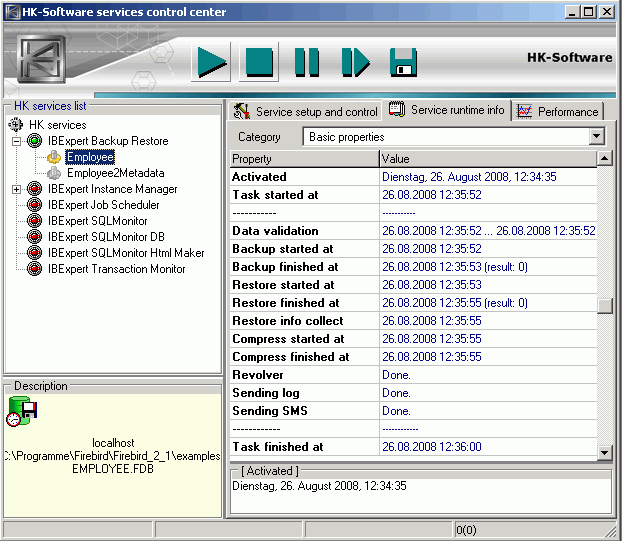The width and height of the screenshot is (622, 541).
Task: Open the Basic properties combo box
Action: [454, 137]
